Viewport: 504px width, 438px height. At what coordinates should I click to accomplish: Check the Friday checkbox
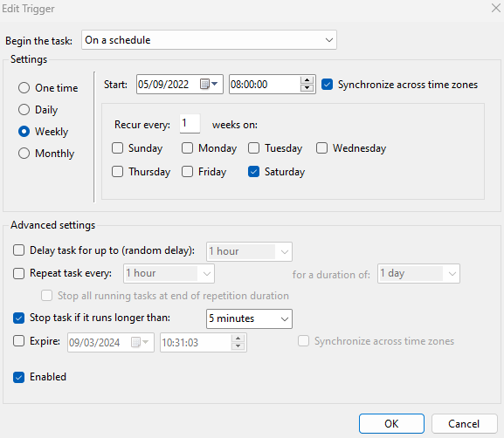(x=187, y=172)
